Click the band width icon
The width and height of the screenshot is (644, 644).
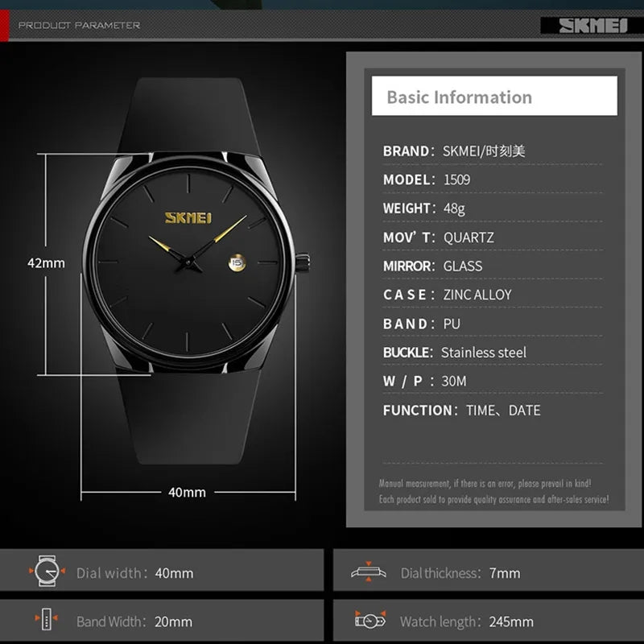[x=46, y=618]
